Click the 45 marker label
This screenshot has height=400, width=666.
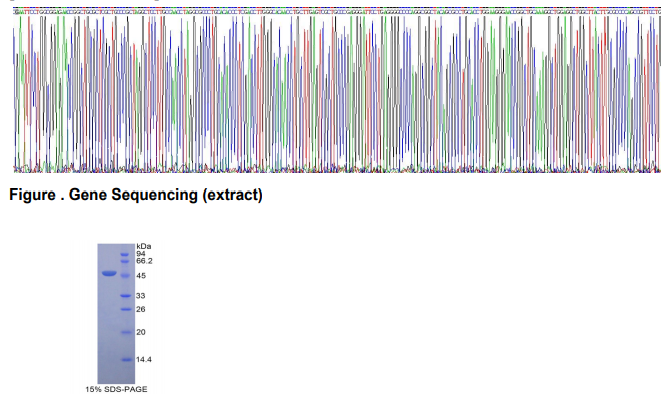[x=141, y=275]
